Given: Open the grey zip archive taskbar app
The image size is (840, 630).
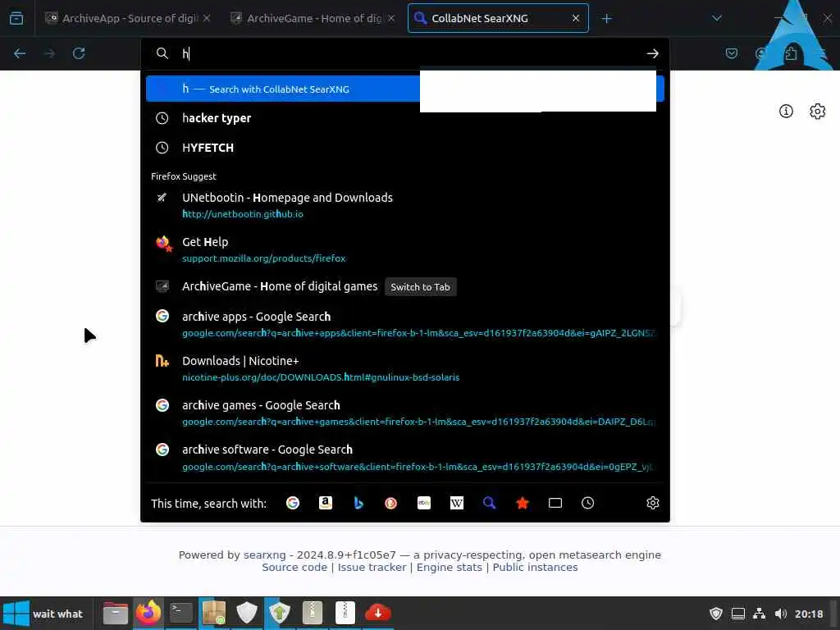Looking at the screenshot, I should click(313, 613).
